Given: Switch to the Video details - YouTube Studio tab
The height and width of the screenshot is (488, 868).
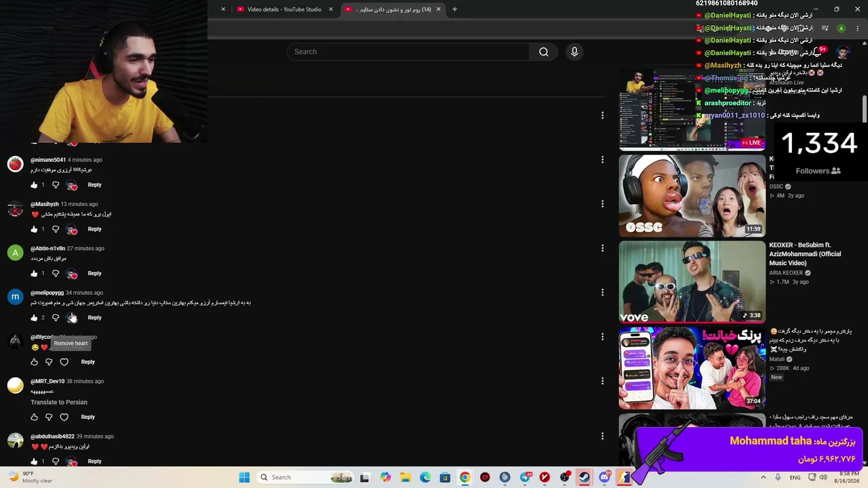Looking at the screenshot, I should pos(284,9).
